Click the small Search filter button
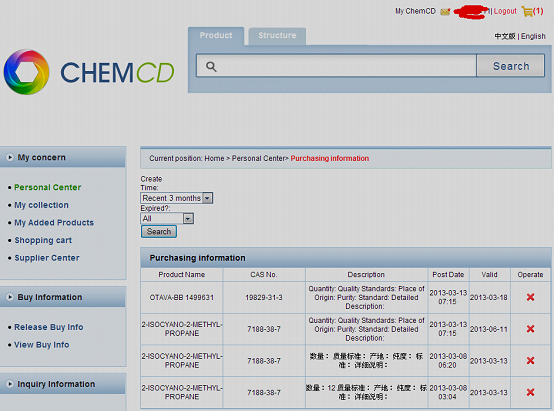Image resolution: width=555 pixels, height=412 pixels. click(159, 231)
